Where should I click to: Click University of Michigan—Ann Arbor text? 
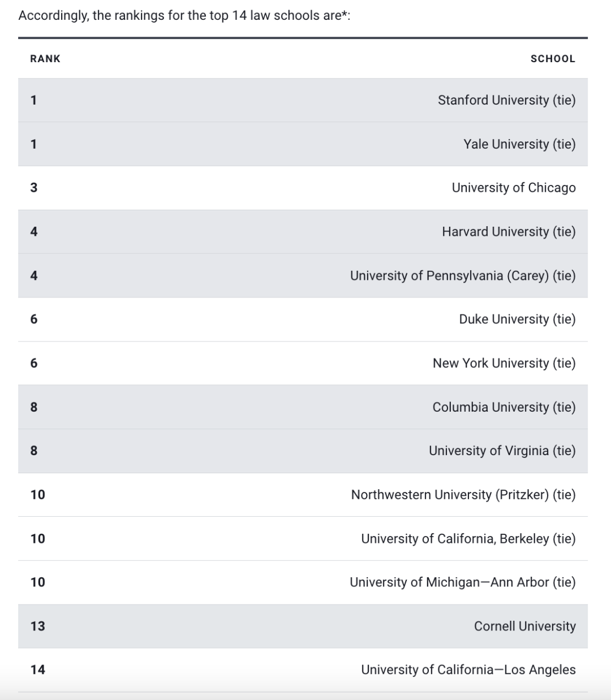[462, 582]
